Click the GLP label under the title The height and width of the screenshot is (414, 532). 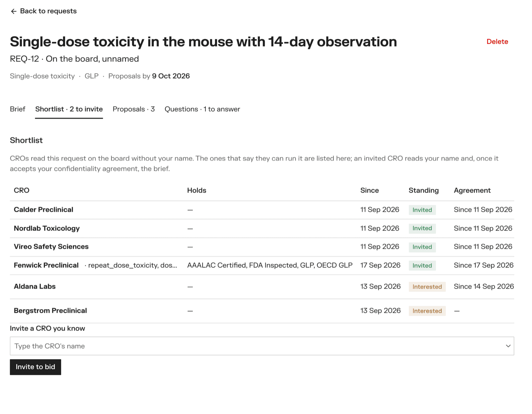click(x=91, y=76)
